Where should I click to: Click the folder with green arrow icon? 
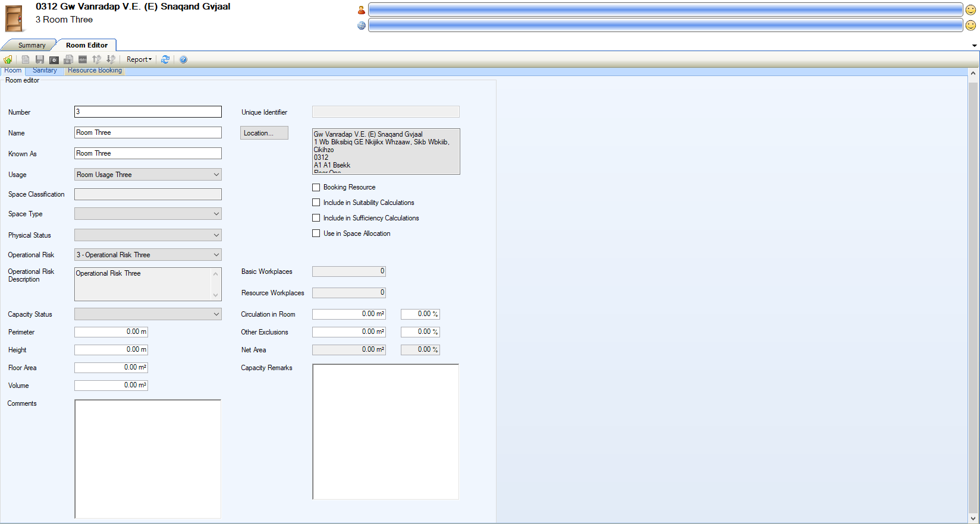(8, 59)
